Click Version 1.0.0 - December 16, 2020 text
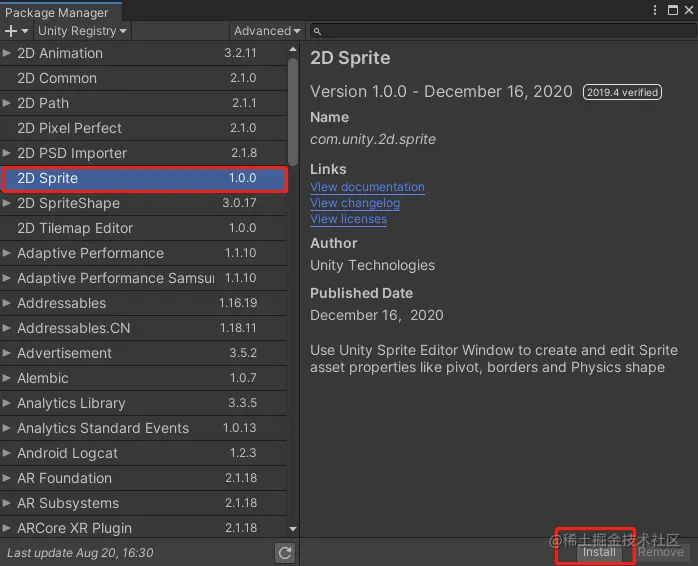This screenshot has height=566, width=698. [441, 91]
